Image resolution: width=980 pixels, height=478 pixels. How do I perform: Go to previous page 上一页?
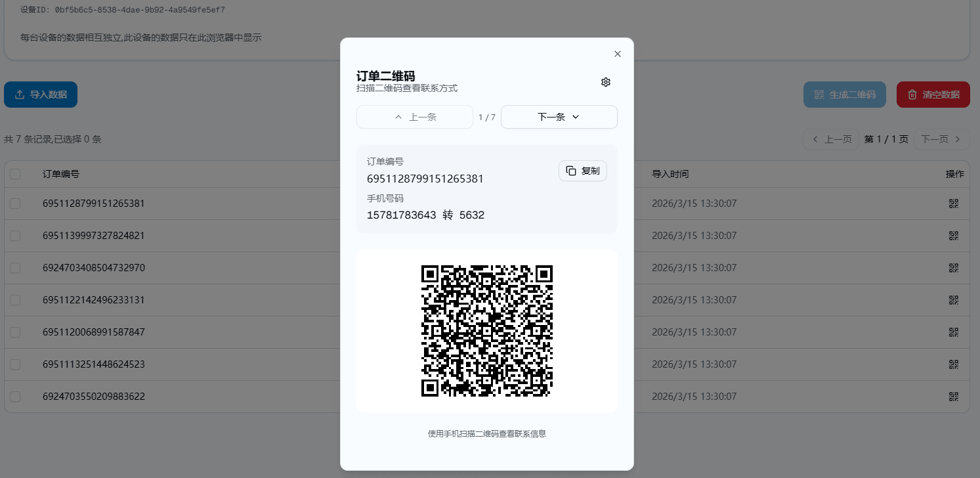[x=831, y=139]
